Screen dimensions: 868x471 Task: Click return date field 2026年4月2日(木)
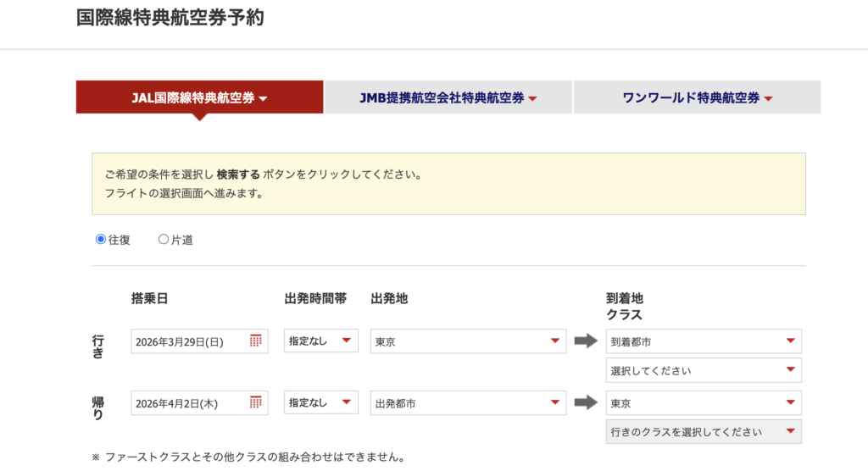[189, 403]
